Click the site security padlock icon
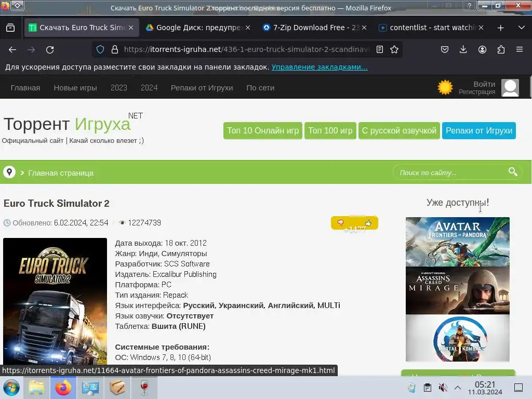Image resolution: width=532 pixels, height=399 pixels. (x=115, y=49)
